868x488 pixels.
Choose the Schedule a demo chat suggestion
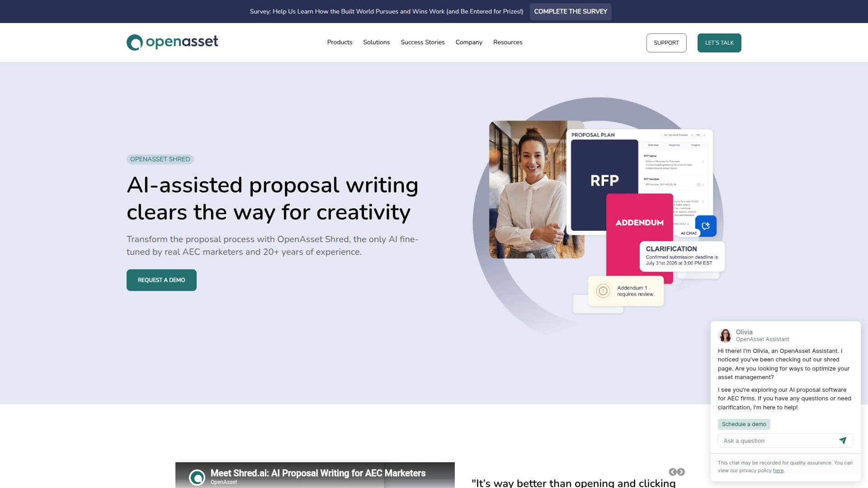tap(744, 424)
